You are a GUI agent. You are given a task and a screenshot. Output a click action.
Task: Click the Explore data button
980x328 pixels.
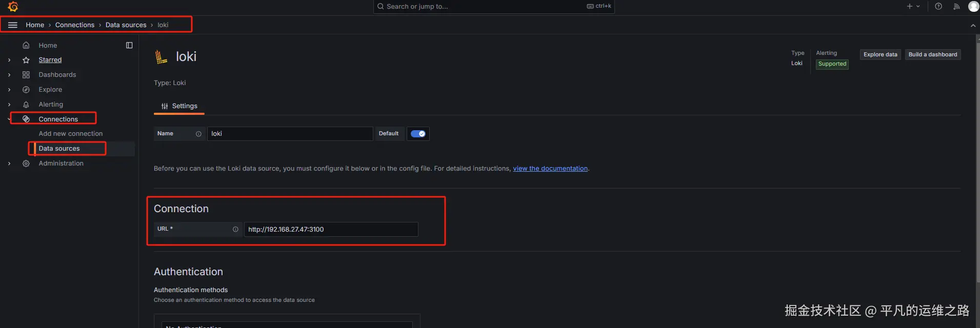881,55
